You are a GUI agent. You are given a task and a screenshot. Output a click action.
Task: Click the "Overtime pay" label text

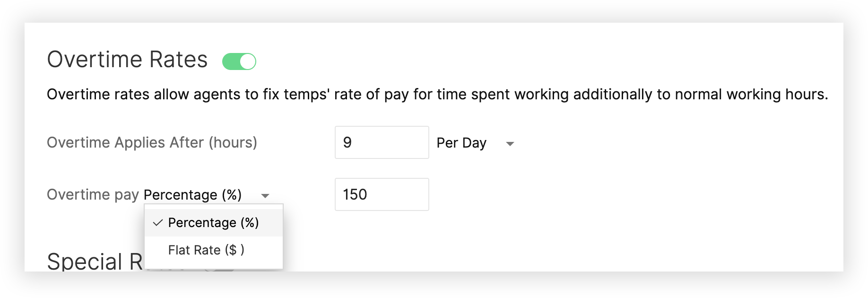[x=93, y=195]
